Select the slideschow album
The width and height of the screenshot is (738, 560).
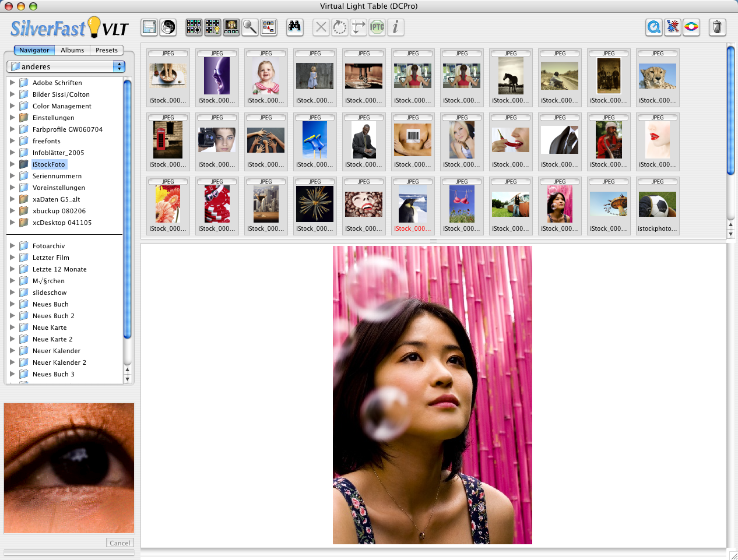50,293
